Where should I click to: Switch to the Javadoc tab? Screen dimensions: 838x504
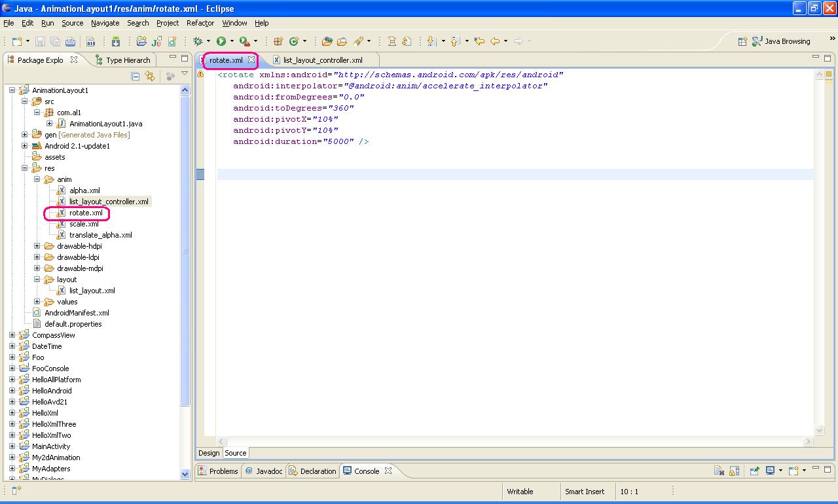(x=264, y=471)
